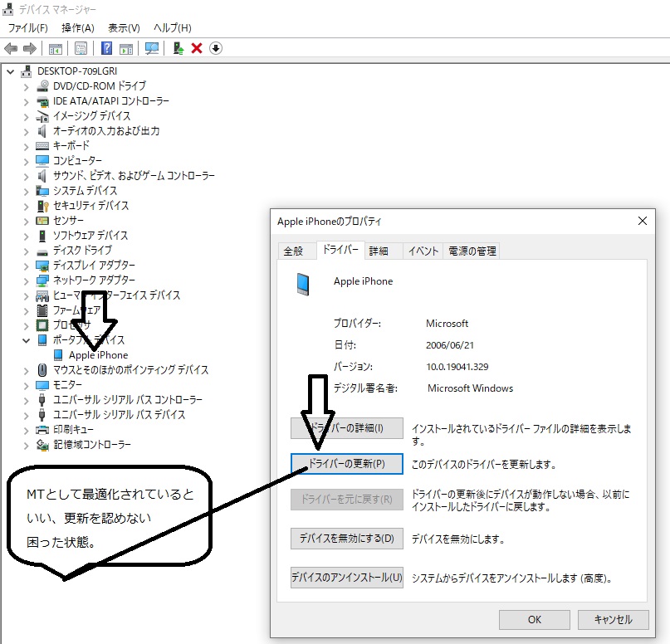Click ドライバーの詳細(I) button
The height and width of the screenshot is (644, 670).
(x=346, y=428)
